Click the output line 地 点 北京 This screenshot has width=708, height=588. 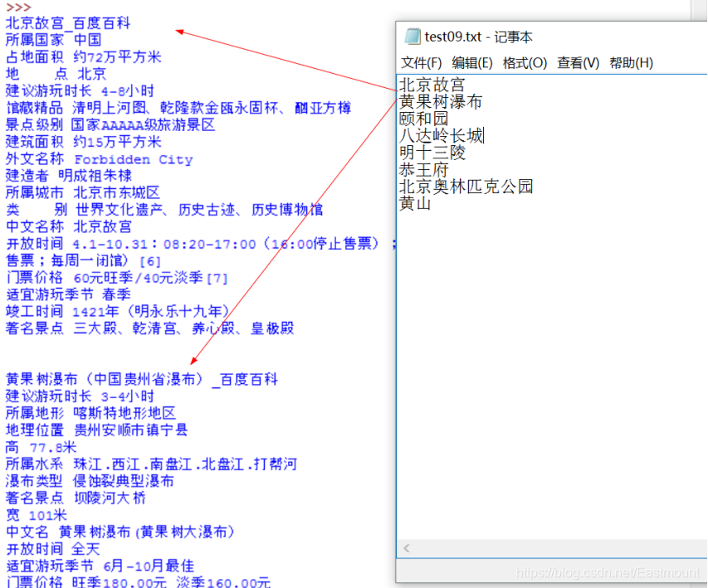[x=56, y=74]
